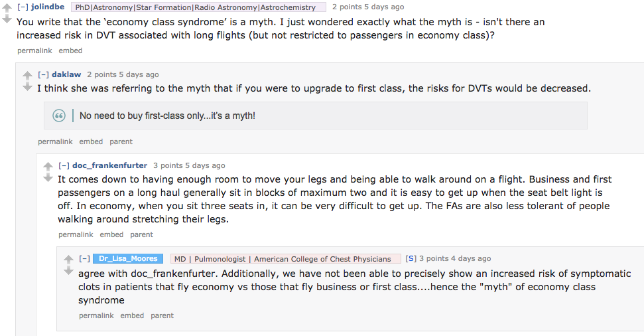Downvote jolindbe's comment
The image size is (644, 336).
point(7,19)
